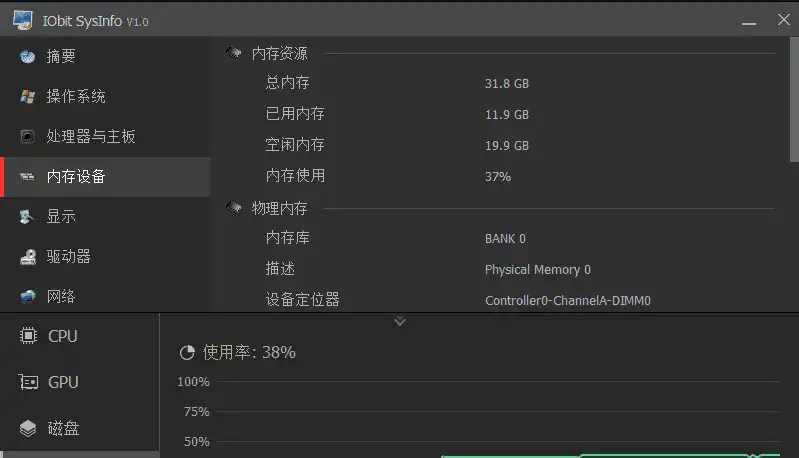799x458 pixels.
Task: Open the 网络 section
Action: [105, 295]
